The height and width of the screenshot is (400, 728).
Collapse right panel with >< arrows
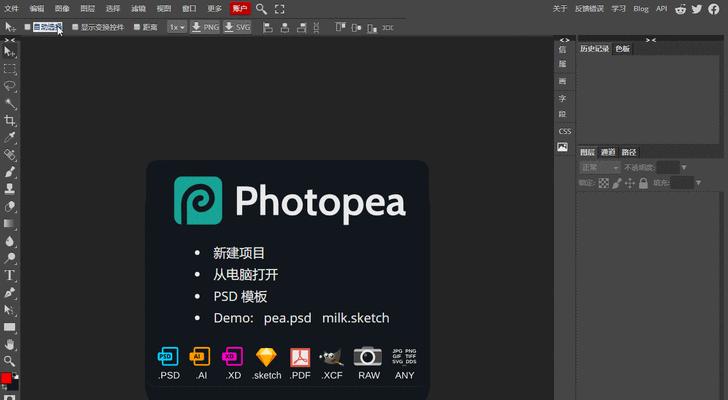click(651, 40)
